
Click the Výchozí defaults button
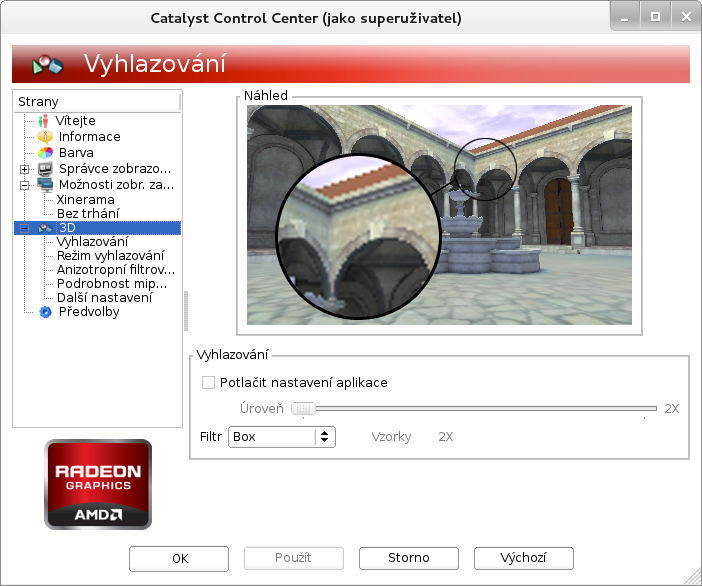tap(524, 558)
